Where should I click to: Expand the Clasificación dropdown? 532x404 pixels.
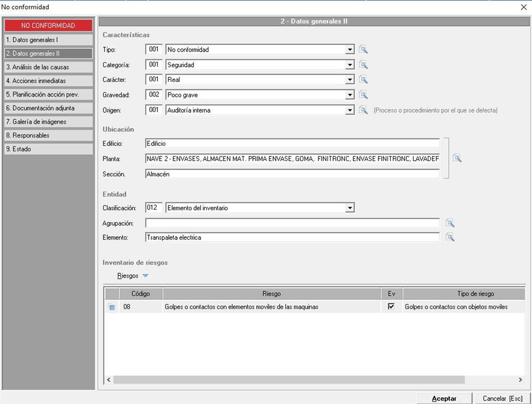tap(350, 208)
